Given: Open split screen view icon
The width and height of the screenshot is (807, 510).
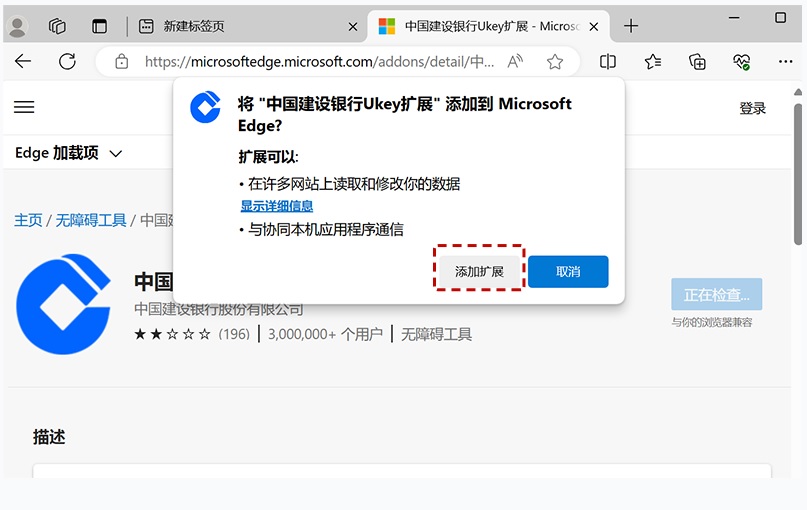Looking at the screenshot, I should [608, 62].
